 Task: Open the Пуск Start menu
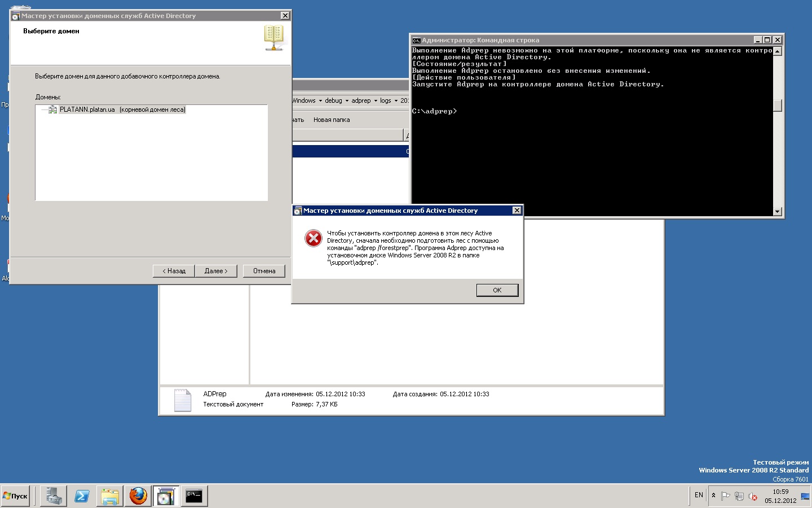pyautogui.click(x=15, y=496)
